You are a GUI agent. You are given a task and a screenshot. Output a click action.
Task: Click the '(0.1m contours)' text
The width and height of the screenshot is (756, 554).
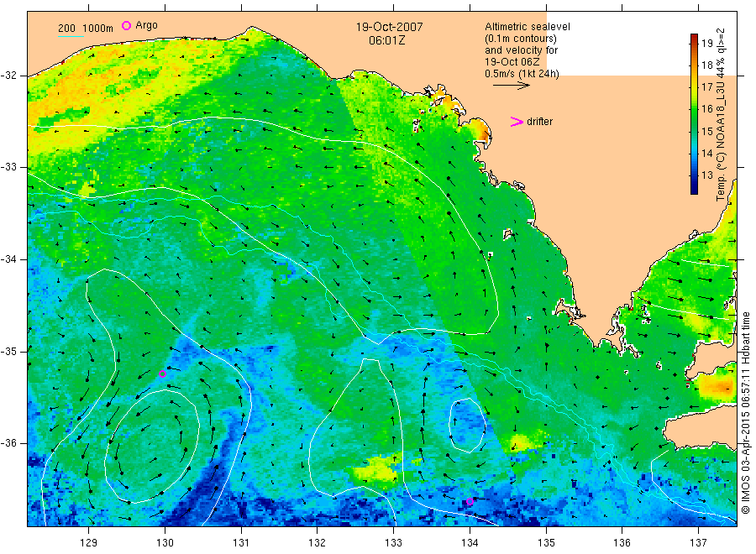pos(520,39)
